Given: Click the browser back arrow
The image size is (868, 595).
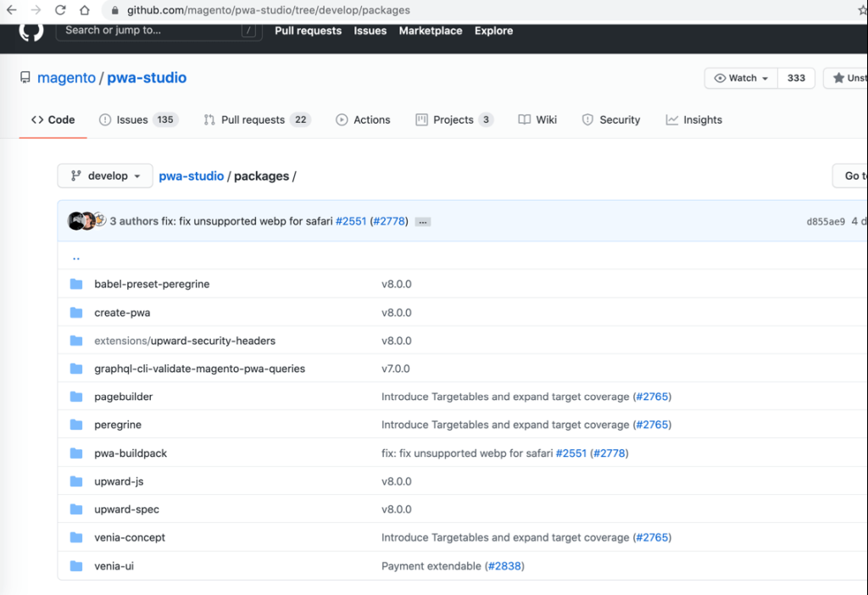Looking at the screenshot, I should tap(11, 10).
